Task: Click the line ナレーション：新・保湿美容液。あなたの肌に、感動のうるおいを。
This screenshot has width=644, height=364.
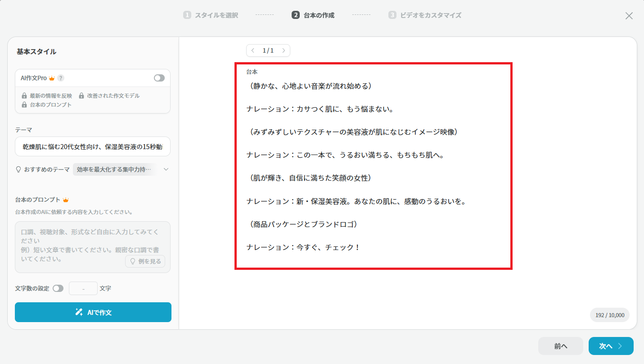Action: (x=357, y=201)
